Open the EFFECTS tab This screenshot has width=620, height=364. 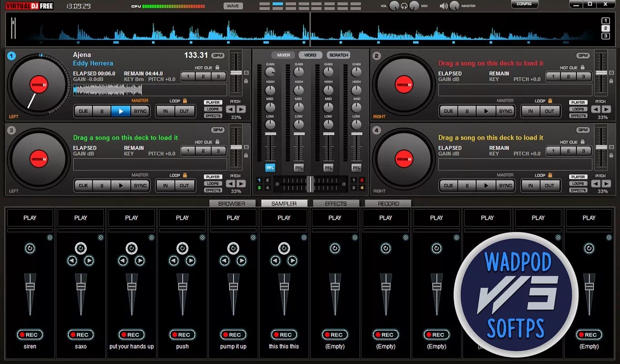pos(336,203)
